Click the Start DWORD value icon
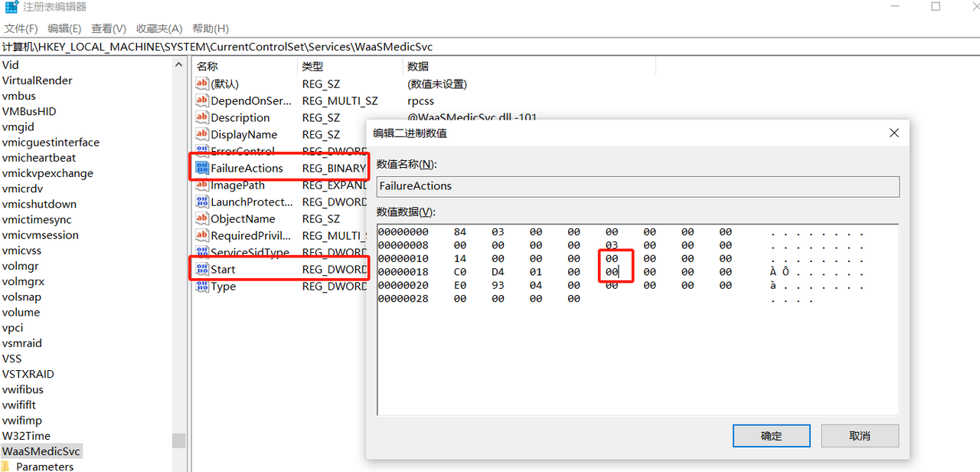The height and width of the screenshot is (472, 980). click(x=202, y=270)
